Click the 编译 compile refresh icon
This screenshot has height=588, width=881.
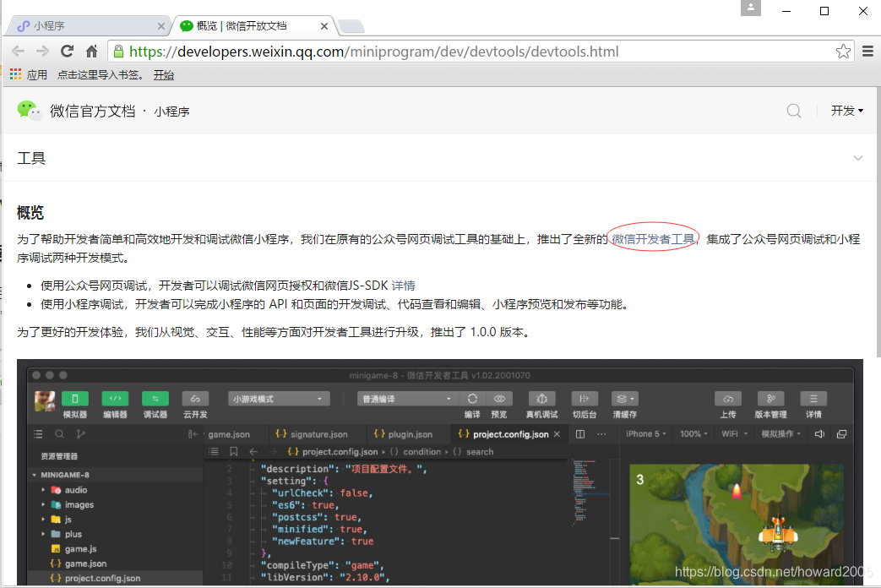(x=472, y=399)
